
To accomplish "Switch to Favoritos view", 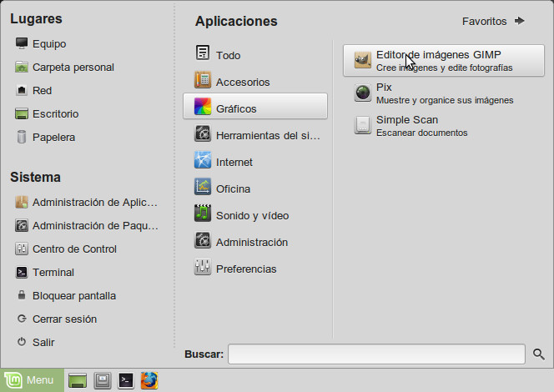I will click(493, 21).
